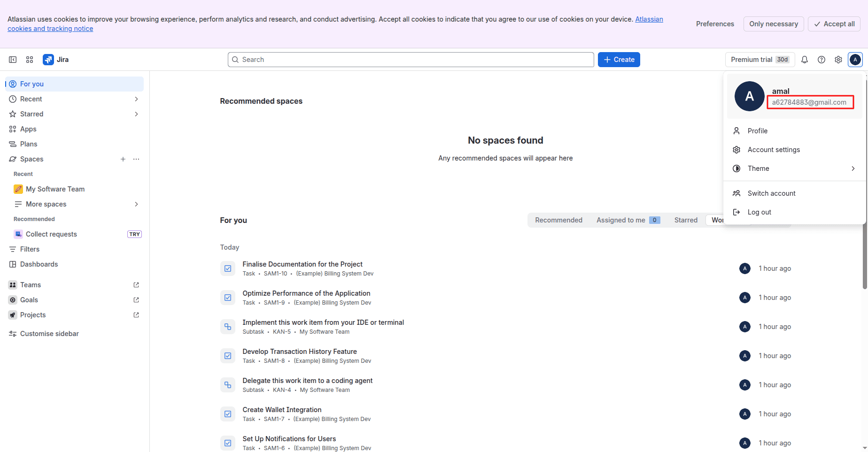
Task: Open Finalise Documentation for the Project
Action: (x=302, y=264)
